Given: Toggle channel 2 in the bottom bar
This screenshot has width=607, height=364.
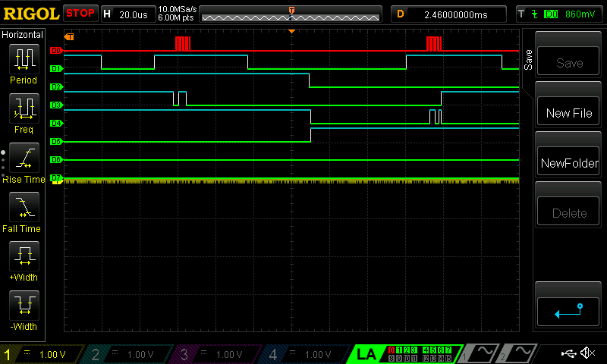Looking at the screenshot, I should (127, 354).
